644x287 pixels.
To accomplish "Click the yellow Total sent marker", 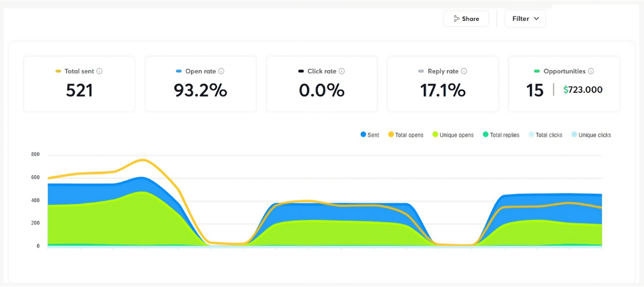I will pos(58,71).
